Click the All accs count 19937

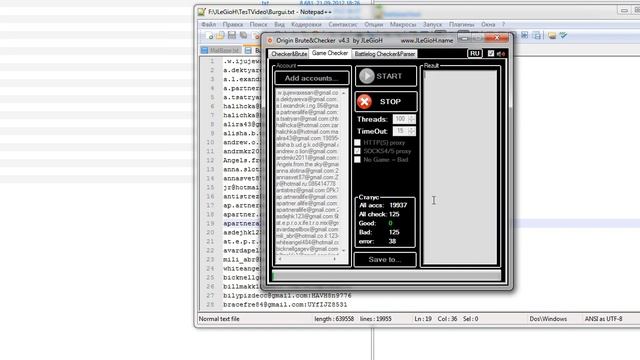pyautogui.click(x=398, y=205)
